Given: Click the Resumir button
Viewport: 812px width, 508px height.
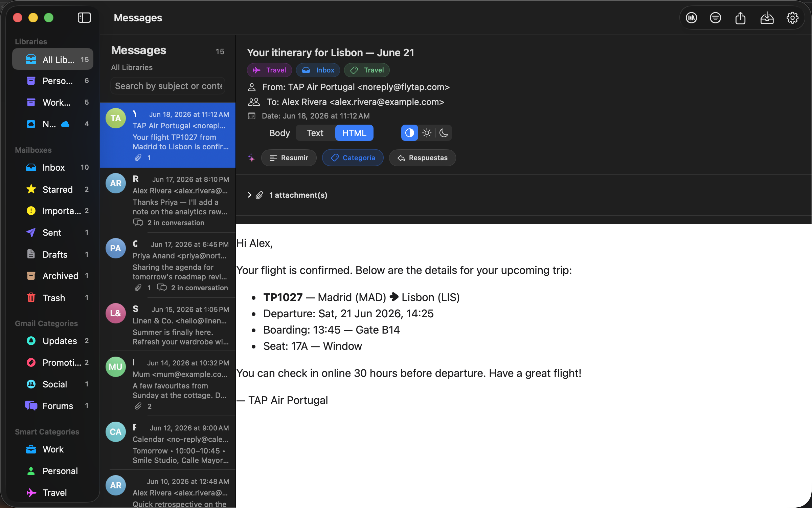Looking at the screenshot, I should point(289,158).
